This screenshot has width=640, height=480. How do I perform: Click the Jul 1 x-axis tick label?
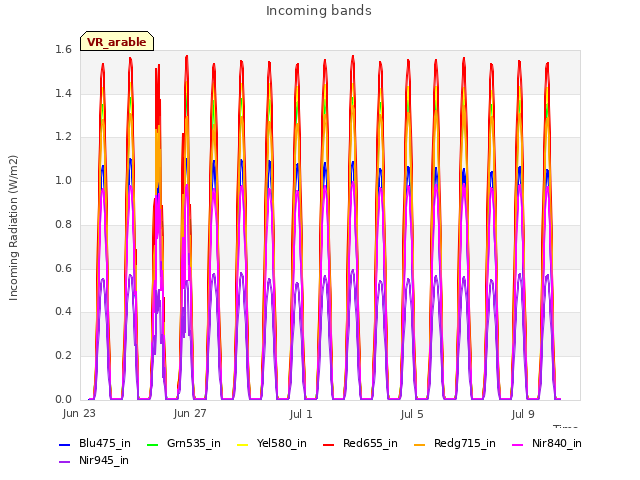pyautogui.click(x=301, y=414)
